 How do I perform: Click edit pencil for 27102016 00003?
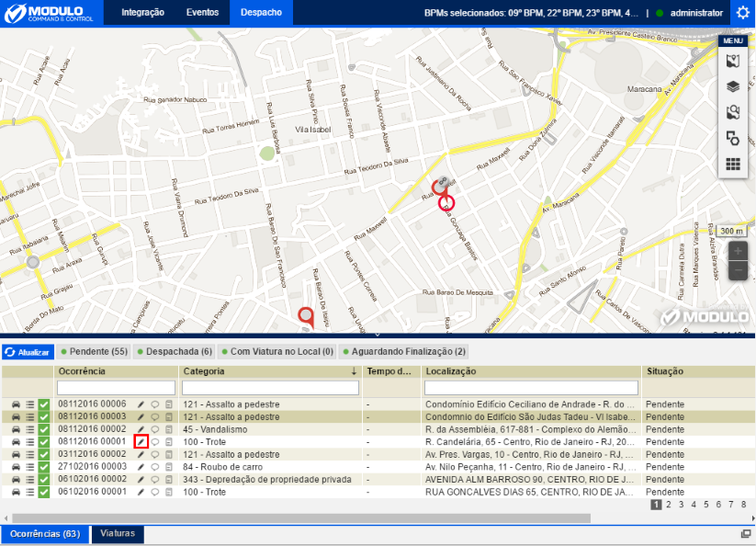click(x=141, y=467)
